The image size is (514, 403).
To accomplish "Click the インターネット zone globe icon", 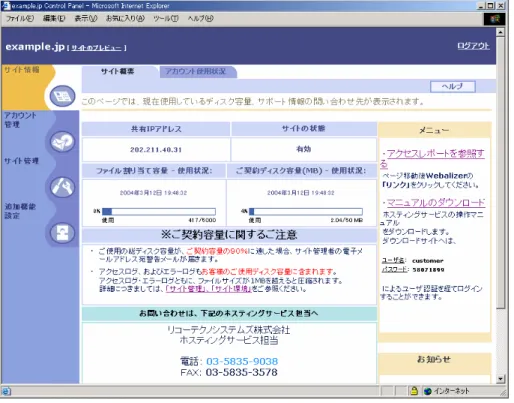I will 428,391.
